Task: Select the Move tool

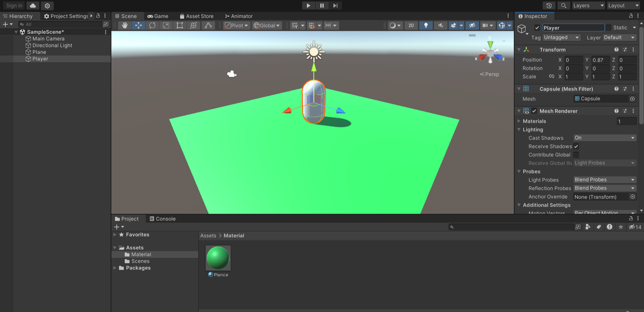Action: click(138, 25)
